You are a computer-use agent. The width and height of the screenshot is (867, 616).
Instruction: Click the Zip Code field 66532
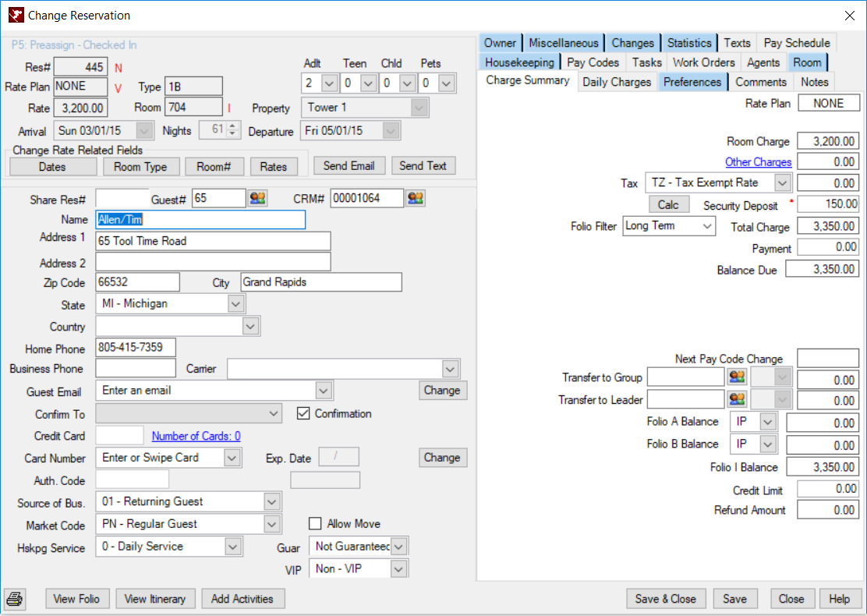pos(137,281)
